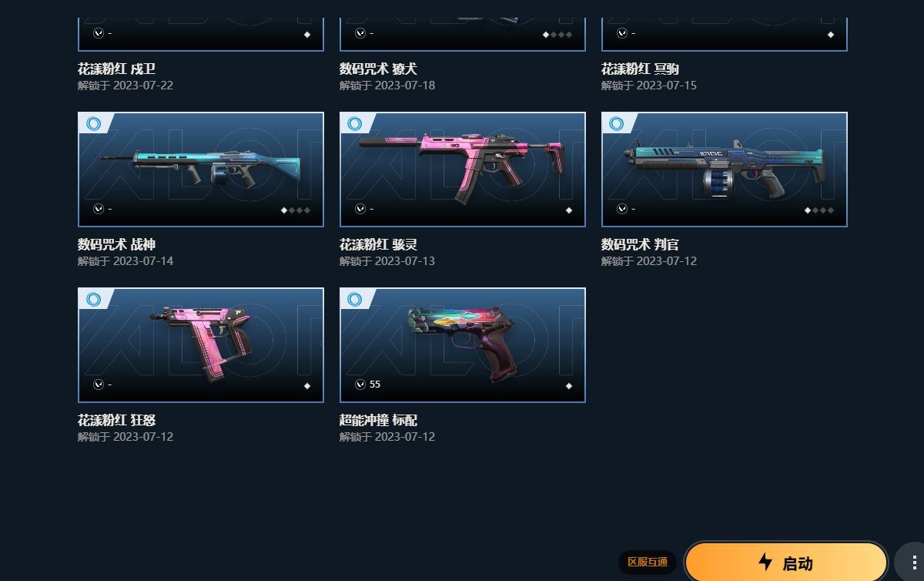Viewport: 924px width, 581px height.
Task: Click the 区服互通 label badge
Action: point(648,563)
